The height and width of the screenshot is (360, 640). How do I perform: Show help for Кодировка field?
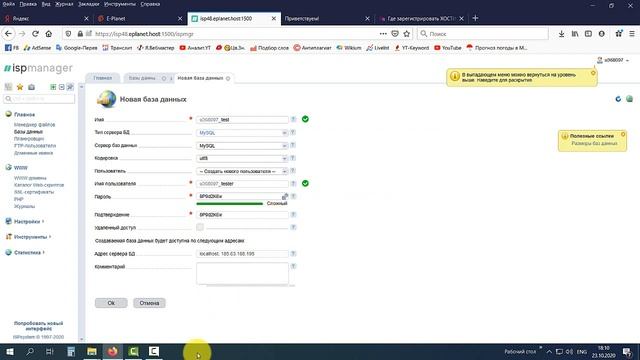[293, 158]
